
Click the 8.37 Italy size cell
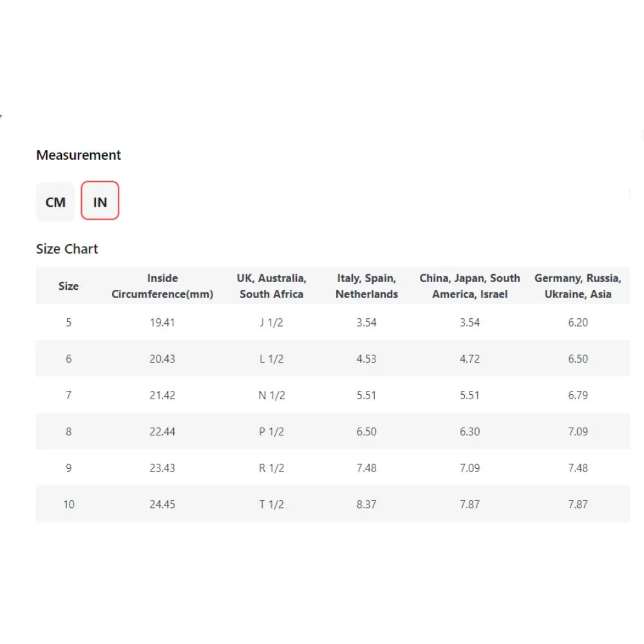pyautogui.click(x=366, y=504)
